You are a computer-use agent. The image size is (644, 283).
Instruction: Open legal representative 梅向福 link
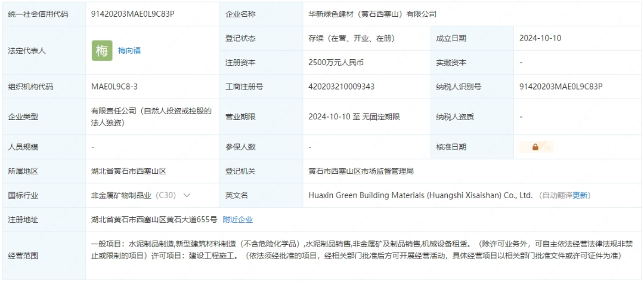[x=129, y=51]
